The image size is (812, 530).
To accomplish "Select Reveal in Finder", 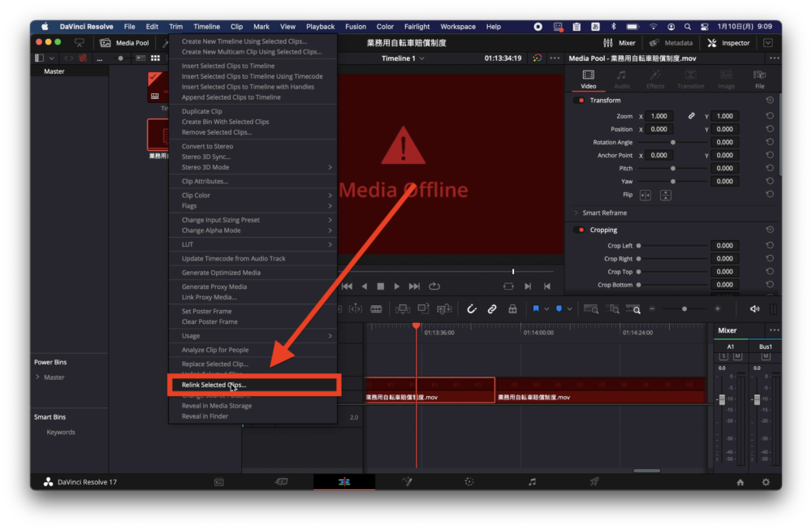I will (x=253, y=416).
